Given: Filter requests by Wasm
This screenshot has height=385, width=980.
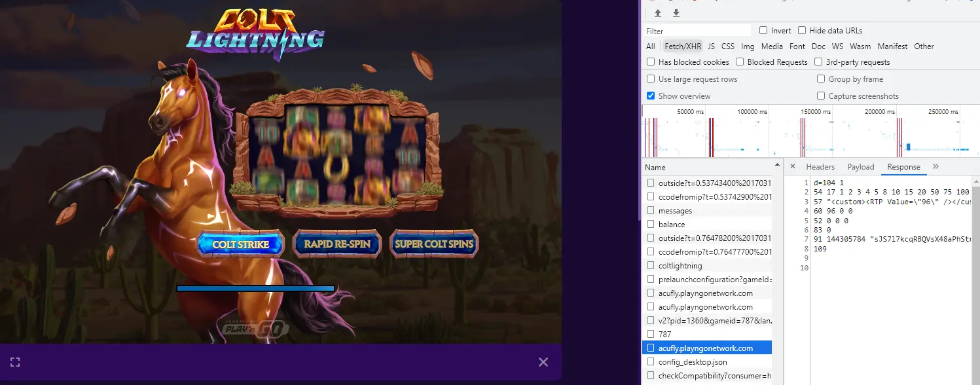Looking at the screenshot, I should pyautogui.click(x=860, y=46).
